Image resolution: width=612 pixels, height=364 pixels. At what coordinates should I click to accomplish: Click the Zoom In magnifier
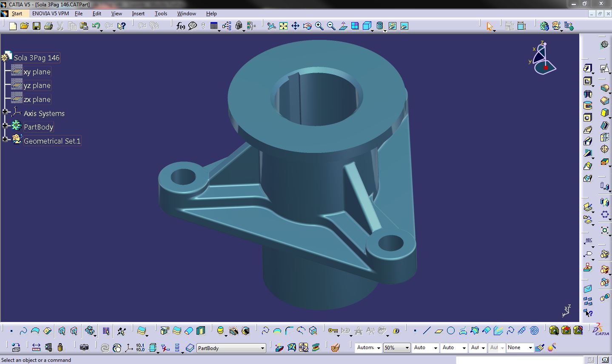point(319,26)
